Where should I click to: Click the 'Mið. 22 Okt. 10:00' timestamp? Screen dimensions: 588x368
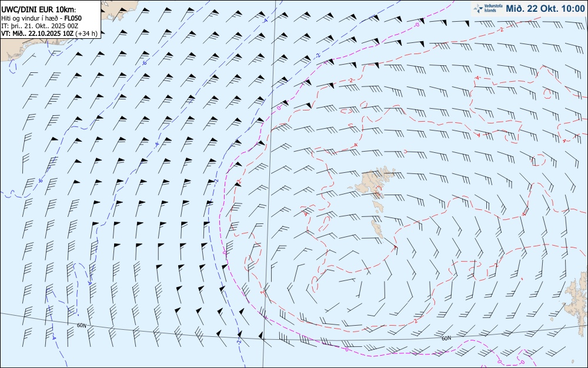(x=545, y=8)
